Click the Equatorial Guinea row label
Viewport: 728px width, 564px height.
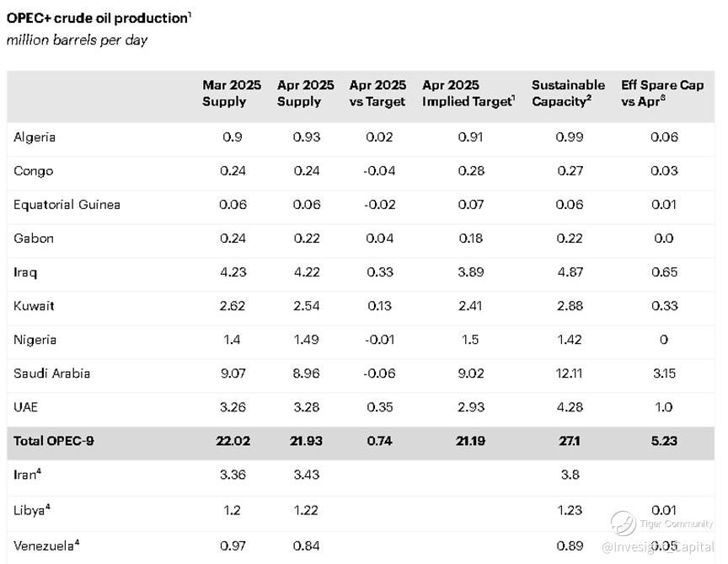coord(67,204)
